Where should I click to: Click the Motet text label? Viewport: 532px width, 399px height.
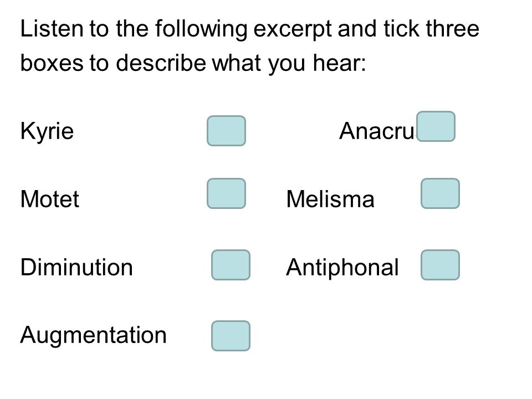point(49,199)
